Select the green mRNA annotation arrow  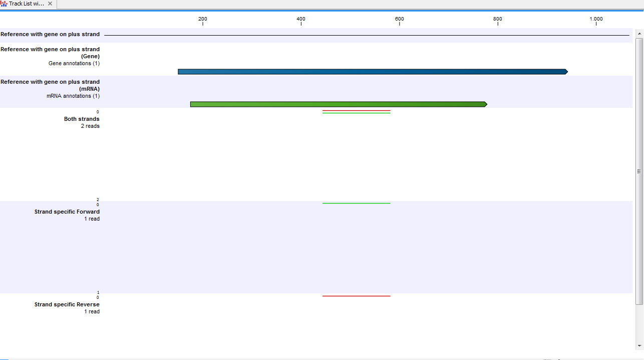[x=338, y=104]
